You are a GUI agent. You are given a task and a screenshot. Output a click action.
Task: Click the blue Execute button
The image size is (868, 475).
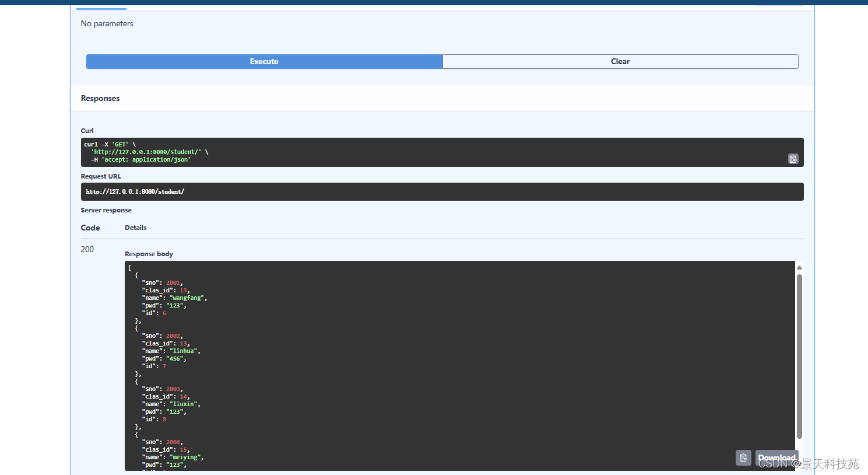[x=264, y=61]
